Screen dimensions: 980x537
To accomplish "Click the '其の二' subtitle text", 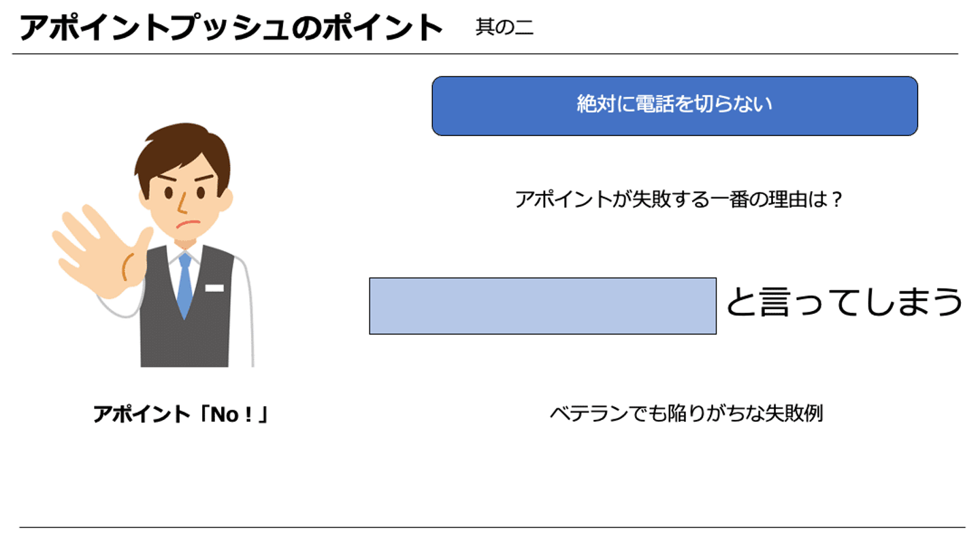I will [x=504, y=28].
